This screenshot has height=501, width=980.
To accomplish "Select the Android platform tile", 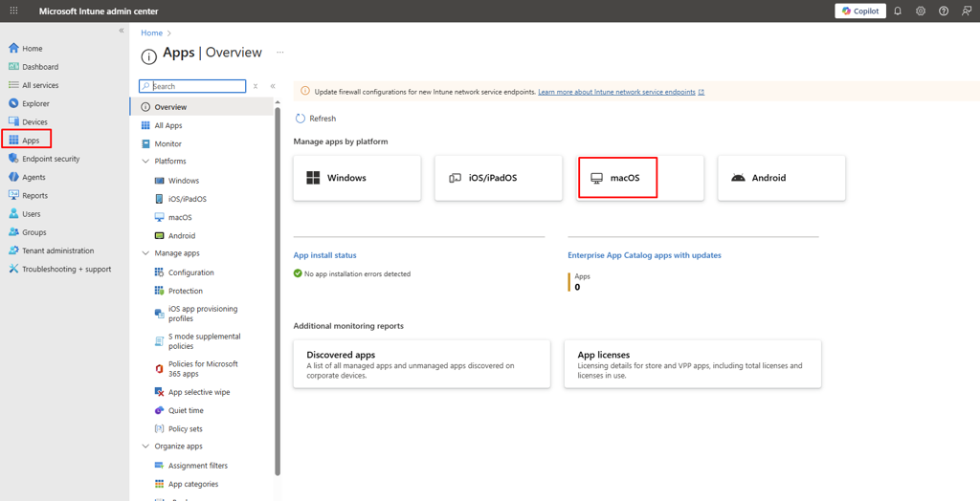I will click(781, 178).
